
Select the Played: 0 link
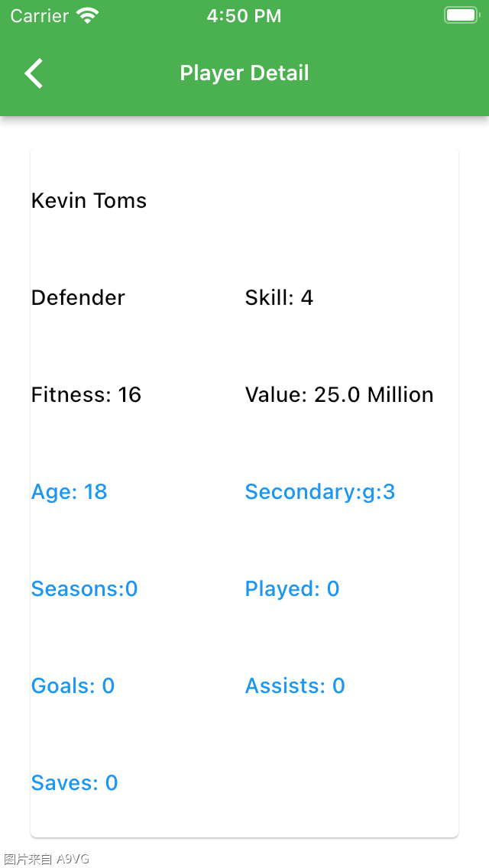click(x=292, y=589)
